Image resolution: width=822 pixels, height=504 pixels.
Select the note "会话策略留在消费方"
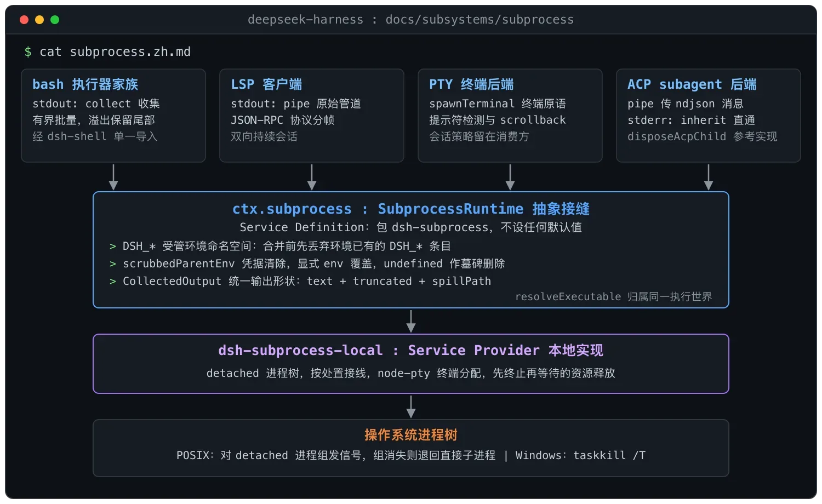pos(479,136)
